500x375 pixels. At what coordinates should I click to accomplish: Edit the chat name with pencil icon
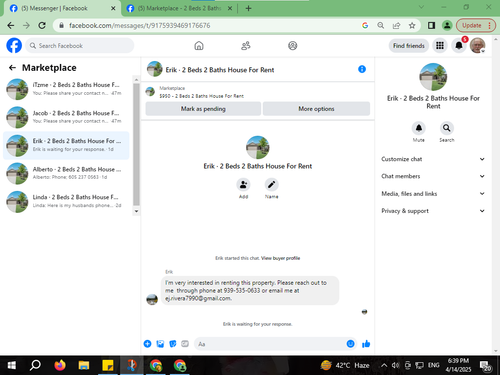[272, 184]
